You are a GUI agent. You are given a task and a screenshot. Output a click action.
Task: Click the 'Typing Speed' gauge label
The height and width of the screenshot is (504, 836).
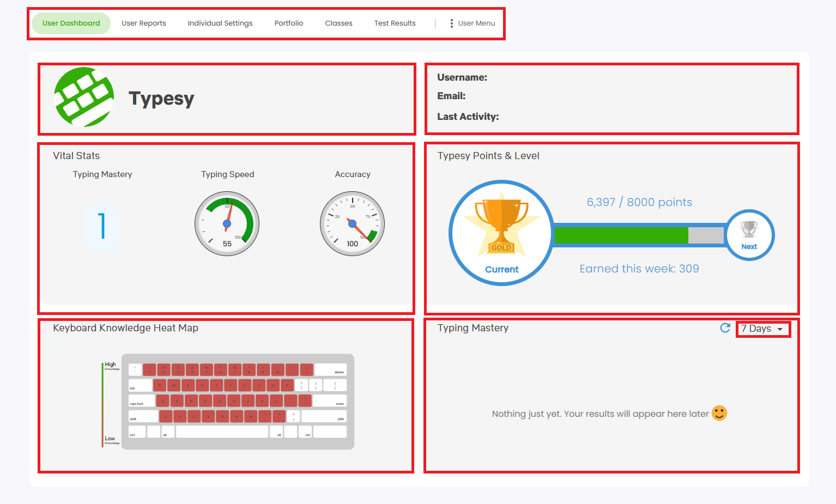coord(228,174)
